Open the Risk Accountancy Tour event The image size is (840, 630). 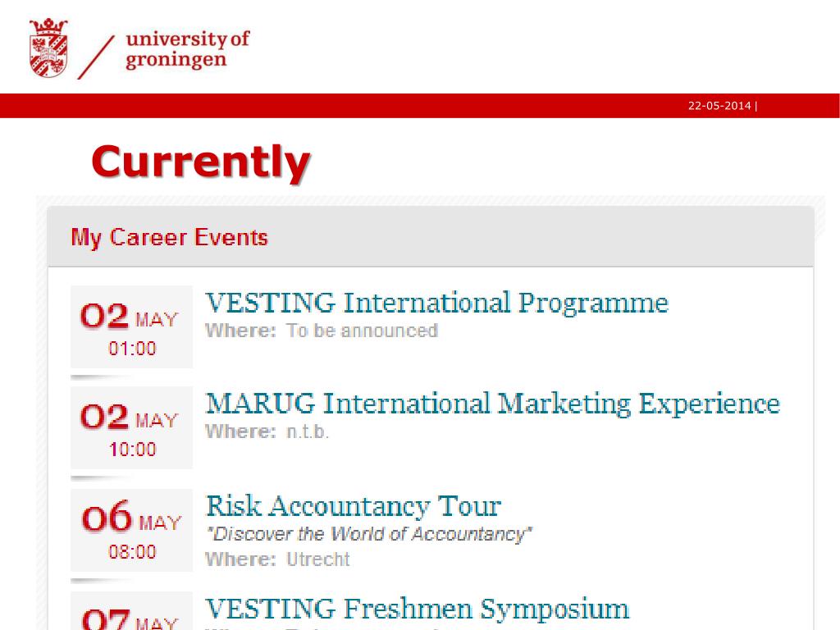point(353,505)
